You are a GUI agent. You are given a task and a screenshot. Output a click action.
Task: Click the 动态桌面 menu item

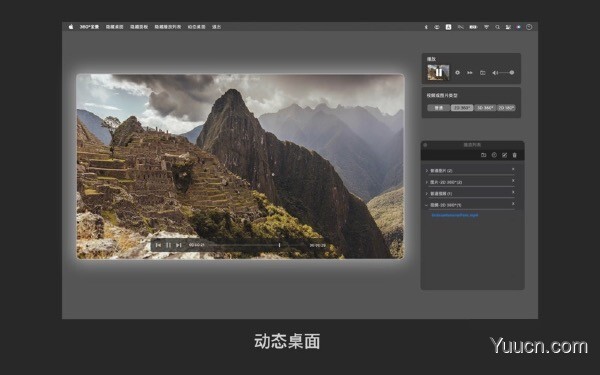tap(196, 27)
